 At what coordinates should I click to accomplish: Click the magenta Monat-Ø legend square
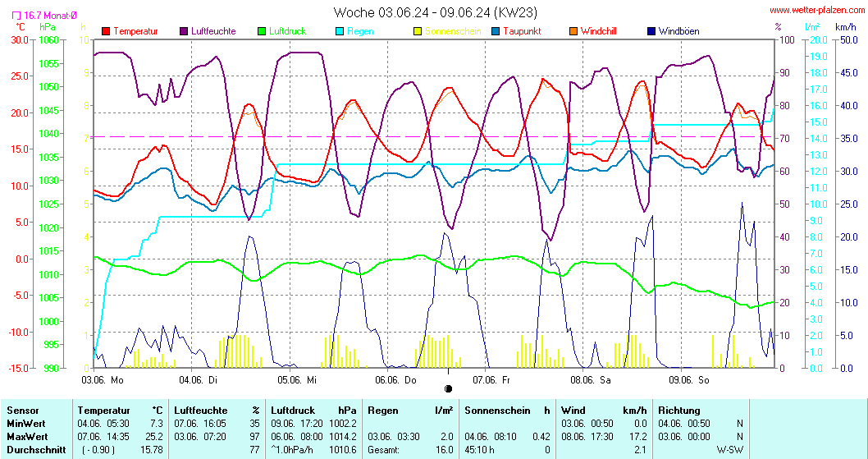(x=16, y=16)
